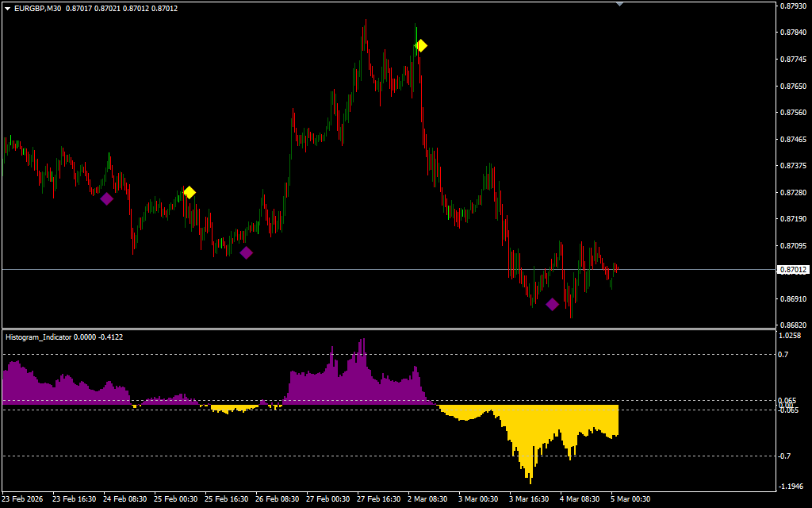The height and width of the screenshot is (508, 812).
Task: Click the rightmost purple diamond near 4 Mar
Action: (x=552, y=304)
